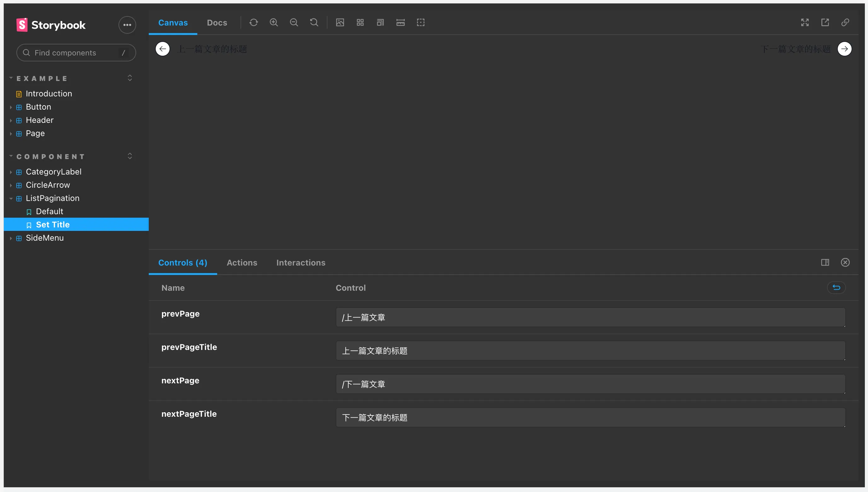Zoom out on the canvas
The image size is (868, 492).
[294, 23]
